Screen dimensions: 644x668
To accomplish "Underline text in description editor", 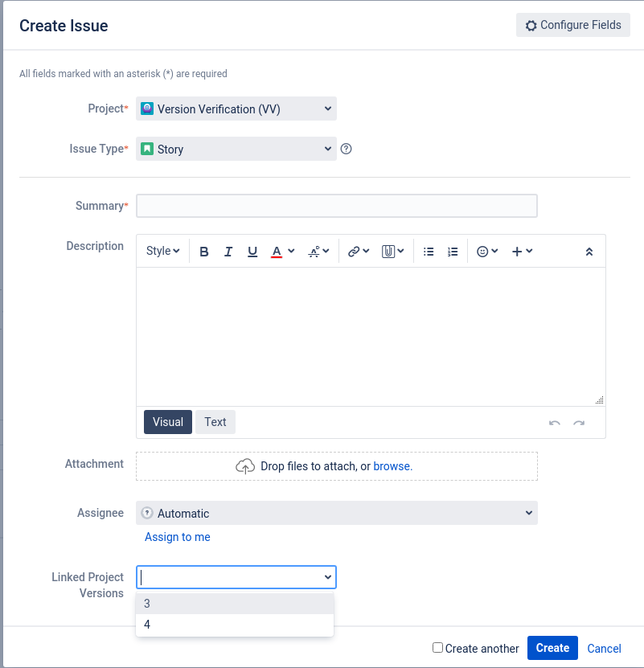I will coord(252,252).
